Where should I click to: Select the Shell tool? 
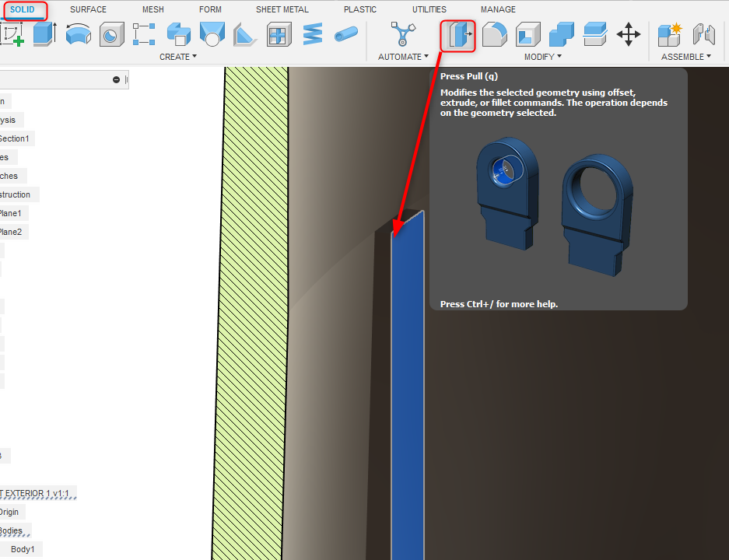527,34
